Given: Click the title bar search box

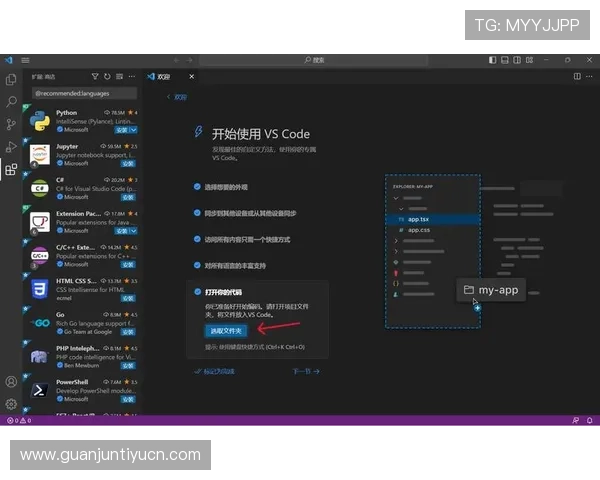Looking at the screenshot, I should pyautogui.click(x=313, y=60).
